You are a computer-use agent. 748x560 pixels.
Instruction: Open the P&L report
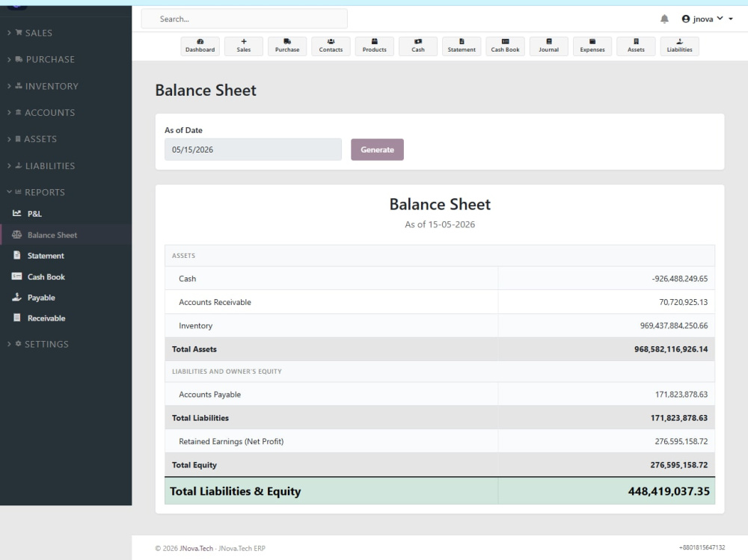34,214
